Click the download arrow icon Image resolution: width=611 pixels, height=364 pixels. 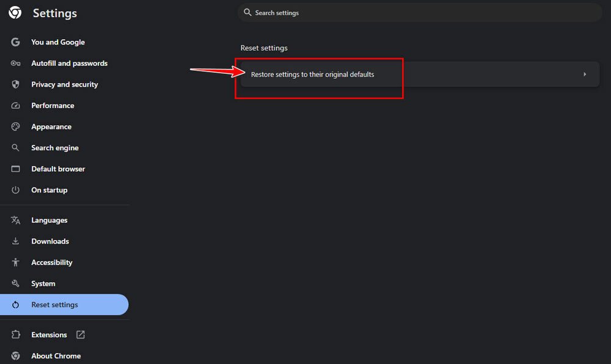[x=15, y=241]
